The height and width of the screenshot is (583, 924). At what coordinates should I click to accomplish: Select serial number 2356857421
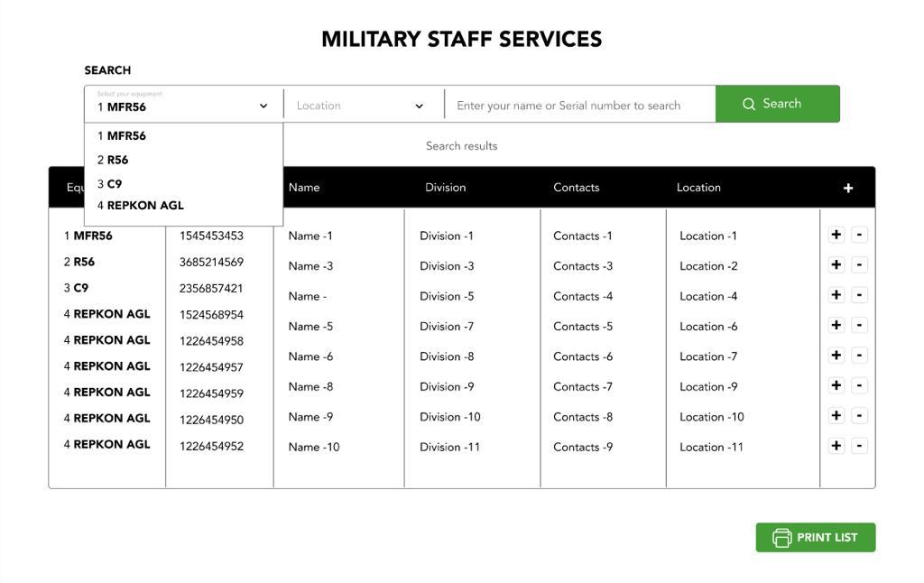point(211,289)
